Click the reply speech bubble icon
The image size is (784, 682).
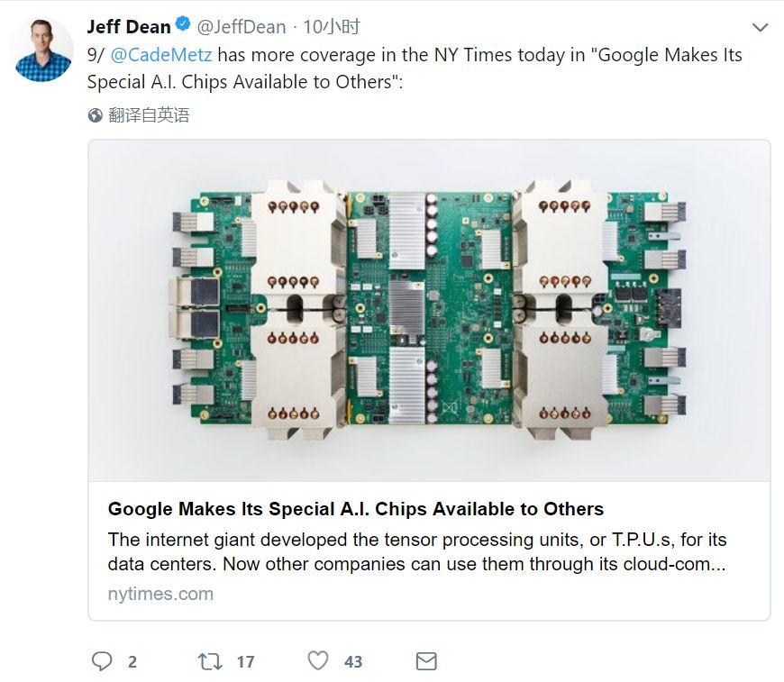(102, 661)
